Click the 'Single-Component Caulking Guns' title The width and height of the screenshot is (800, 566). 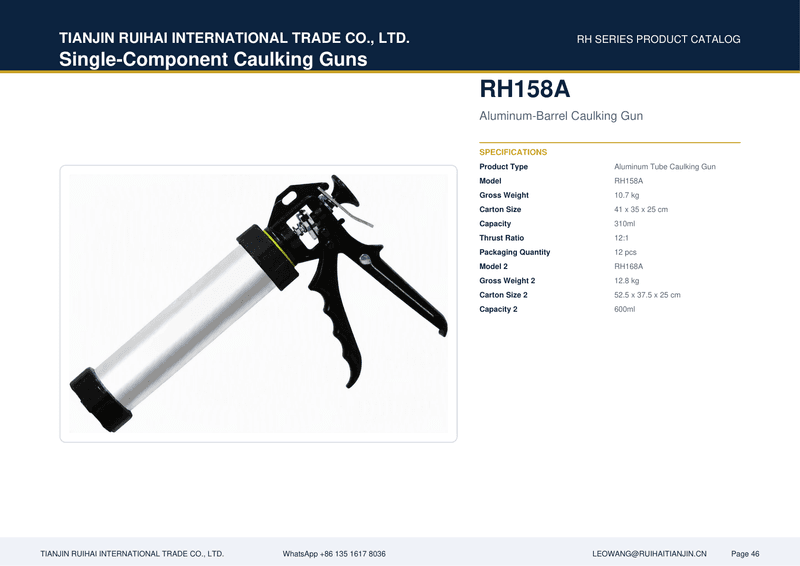click(x=213, y=59)
